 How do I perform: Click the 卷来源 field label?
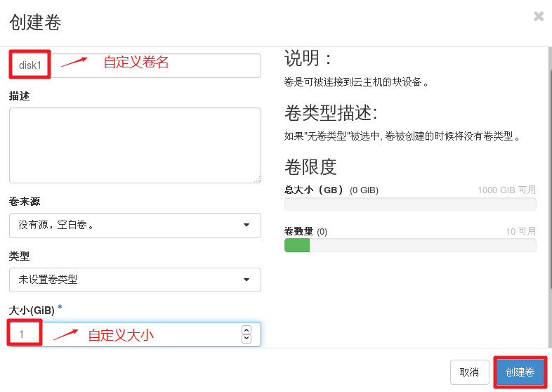click(x=25, y=201)
